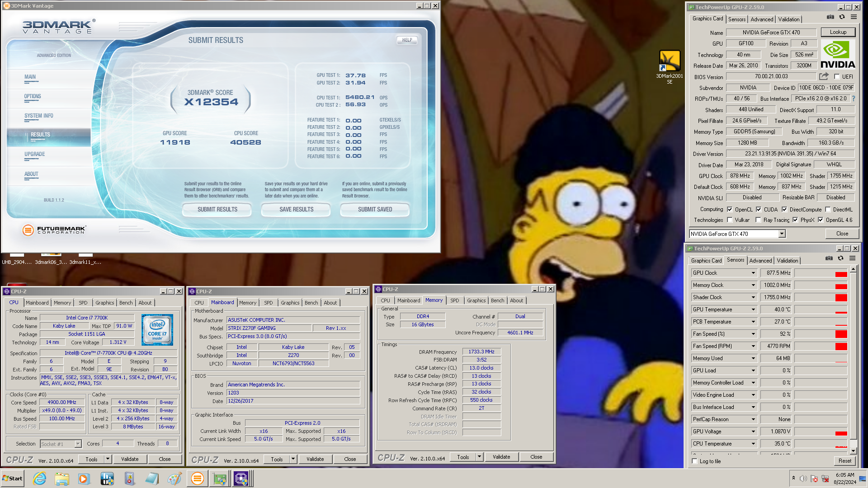Click the Fan Speed (%) sensor graph
Image resolution: width=868 pixels, height=488 pixels.
point(821,334)
